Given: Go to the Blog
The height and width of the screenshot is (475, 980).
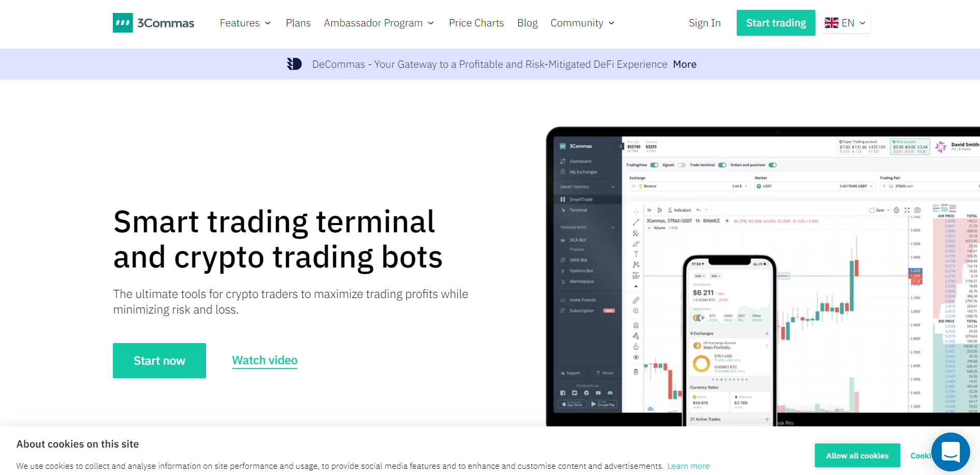Looking at the screenshot, I should 528,23.
